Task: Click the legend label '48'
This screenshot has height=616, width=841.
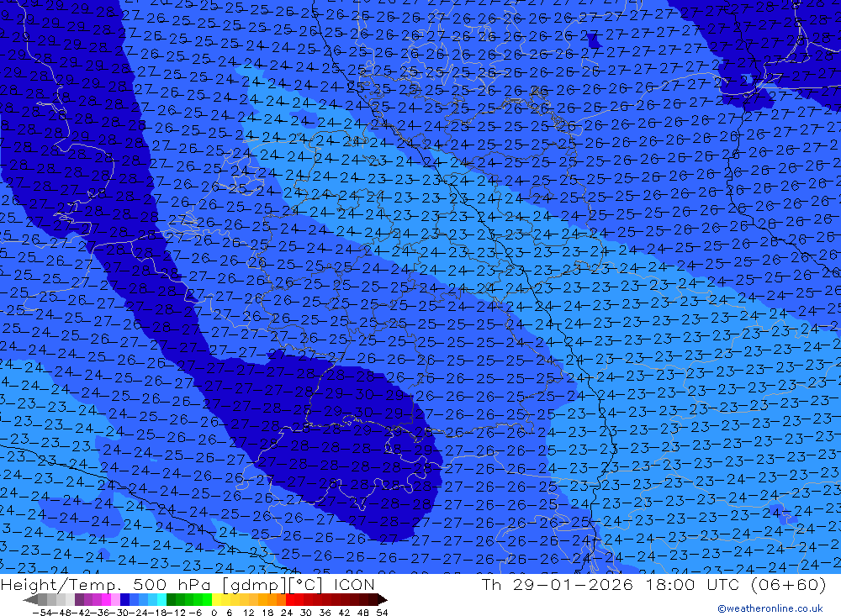Action: (x=362, y=613)
